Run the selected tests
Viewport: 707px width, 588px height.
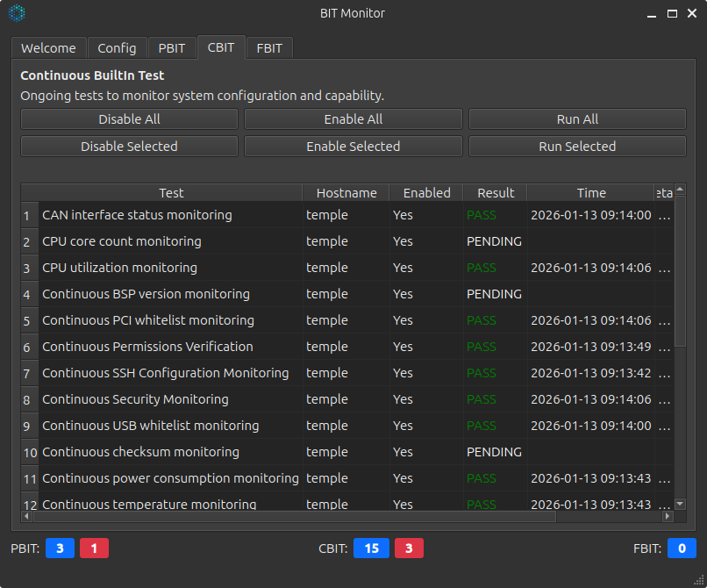pos(576,146)
